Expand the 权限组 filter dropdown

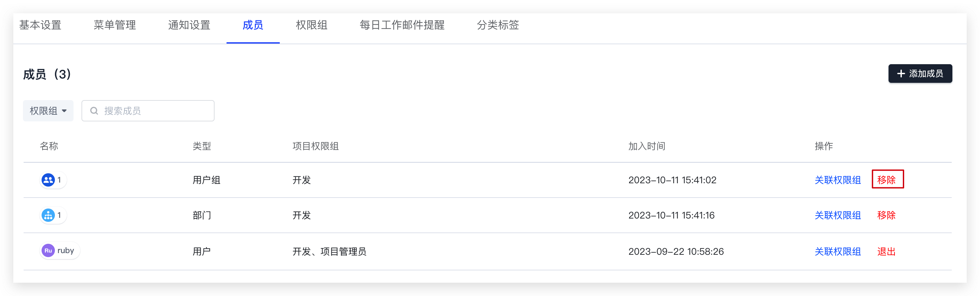[x=48, y=111]
